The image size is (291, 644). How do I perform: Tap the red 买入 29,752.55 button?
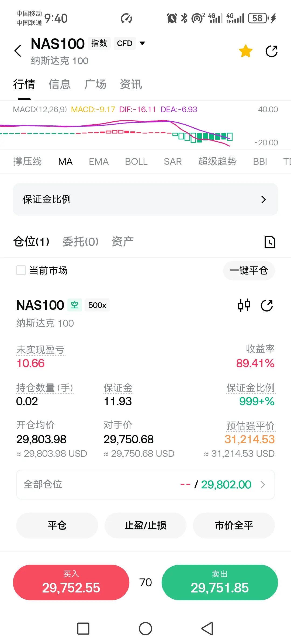tap(71, 583)
